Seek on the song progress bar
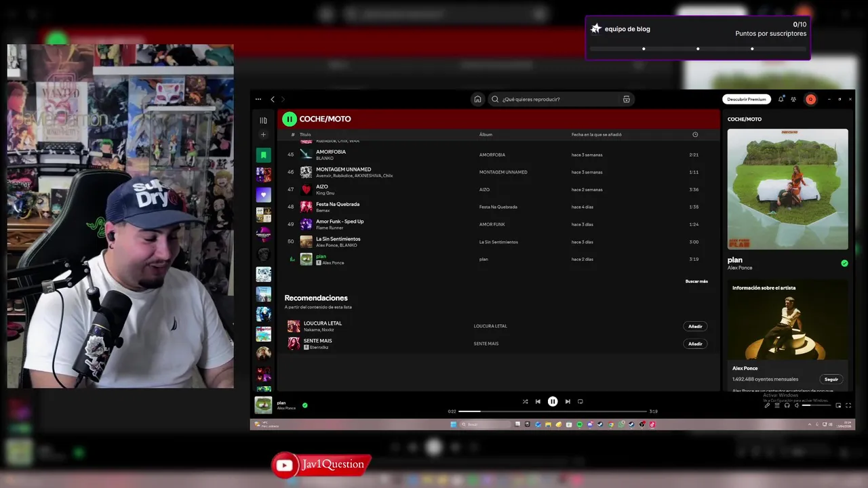The image size is (868, 488). 553,411
